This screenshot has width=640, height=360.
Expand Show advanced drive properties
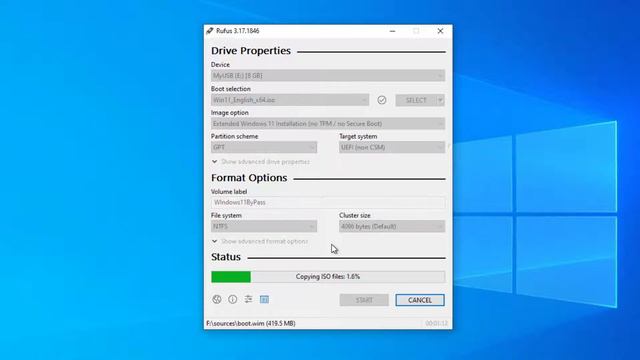click(261, 162)
